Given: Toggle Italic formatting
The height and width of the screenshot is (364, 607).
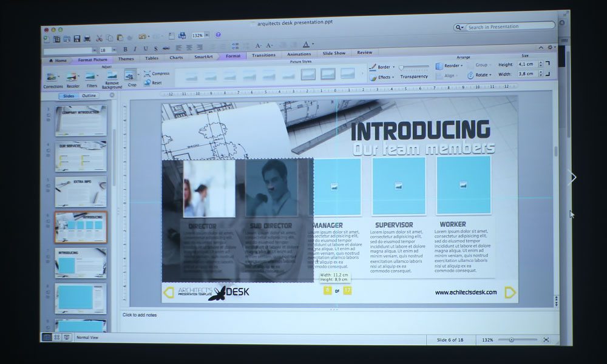Looking at the screenshot, I should (135, 49).
